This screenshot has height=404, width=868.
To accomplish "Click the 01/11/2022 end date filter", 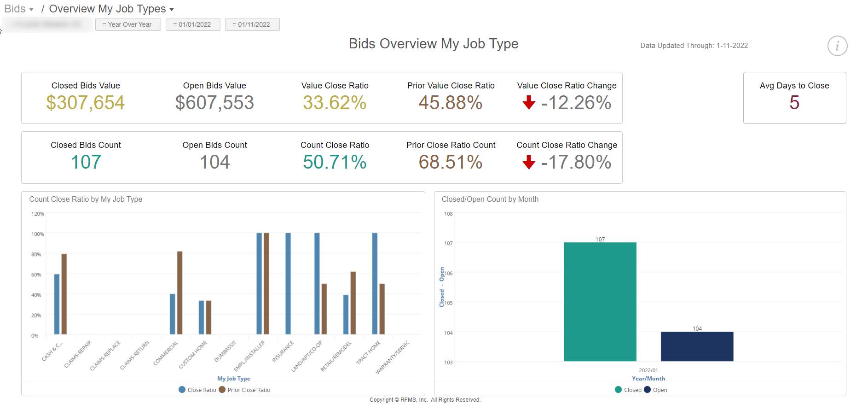I will point(252,24).
